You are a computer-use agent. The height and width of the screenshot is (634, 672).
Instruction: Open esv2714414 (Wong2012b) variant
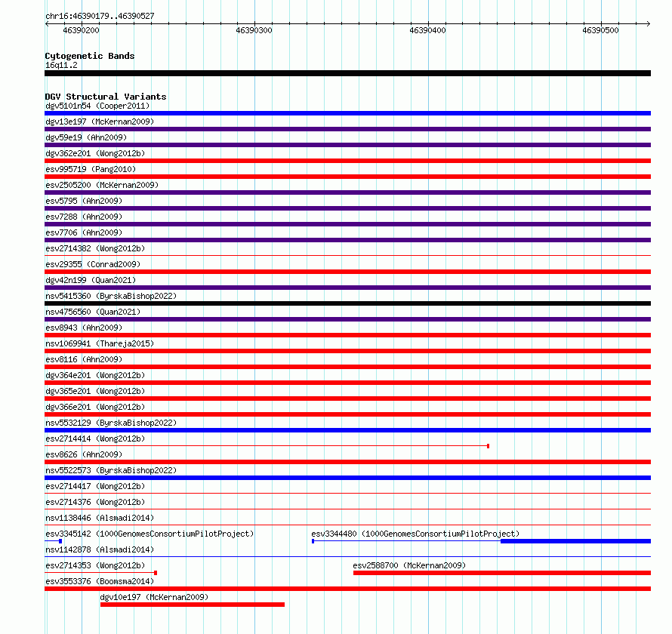click(x=95, y=439)
